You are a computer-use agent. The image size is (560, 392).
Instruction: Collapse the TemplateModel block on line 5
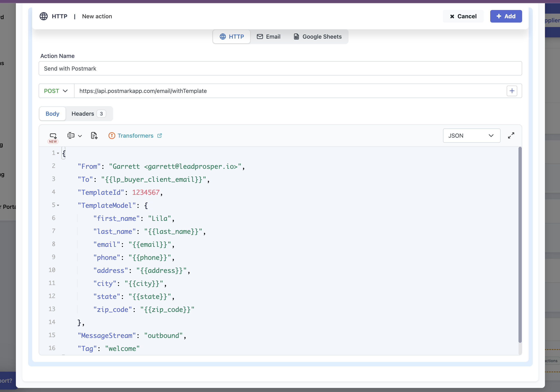[58, 205]
